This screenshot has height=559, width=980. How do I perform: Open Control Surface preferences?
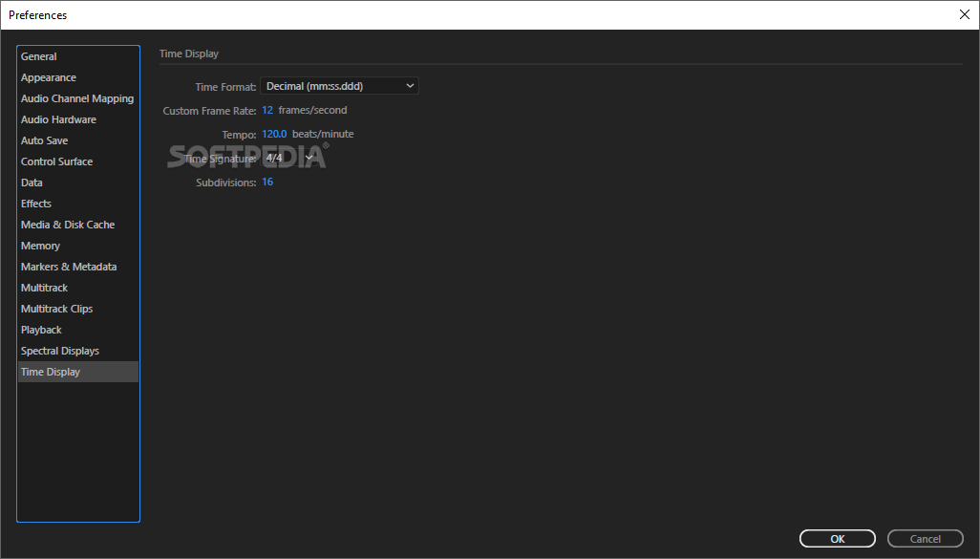[x=78, y=161]
